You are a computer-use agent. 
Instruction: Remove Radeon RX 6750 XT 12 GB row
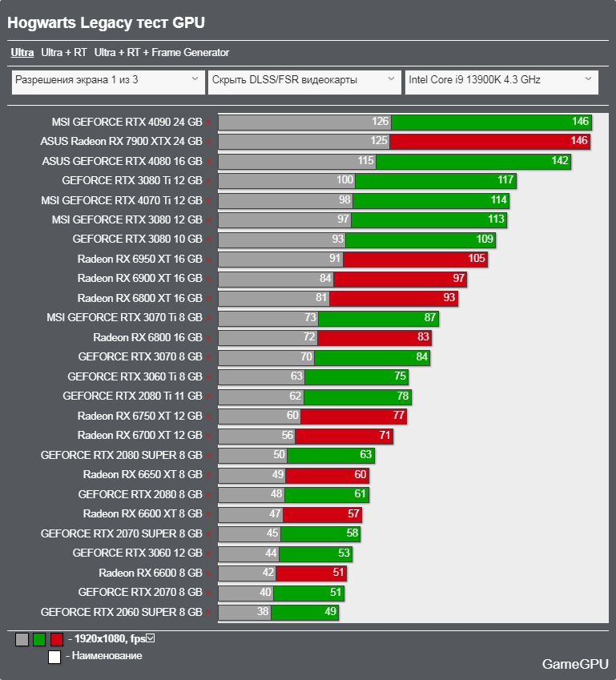(x=208, y=416)
